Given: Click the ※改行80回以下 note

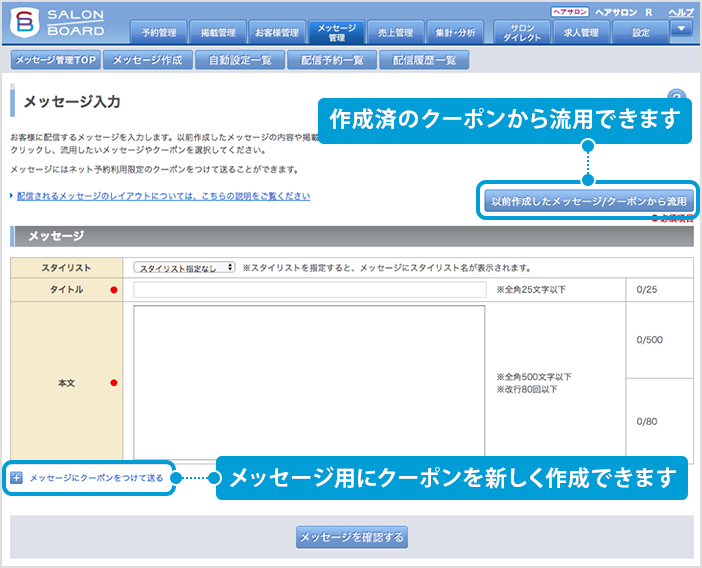Looking at the screenshot, I should [x=526, y=389].
